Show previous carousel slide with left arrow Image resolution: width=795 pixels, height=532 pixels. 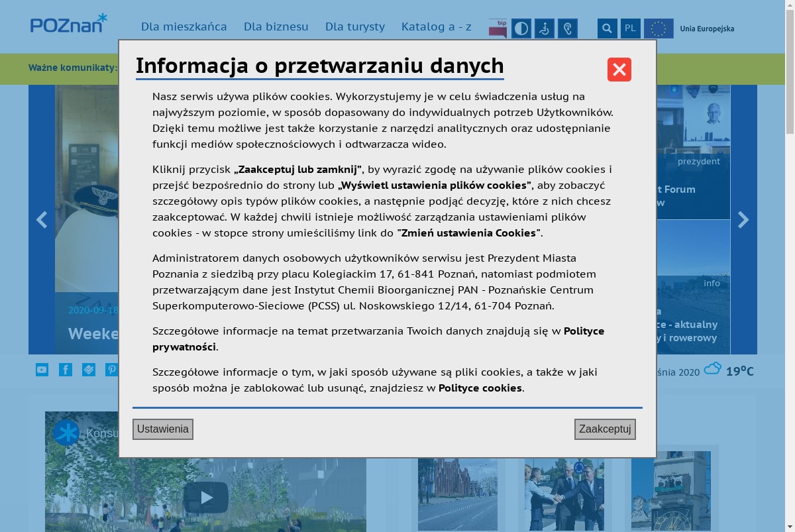pos(42,220)
